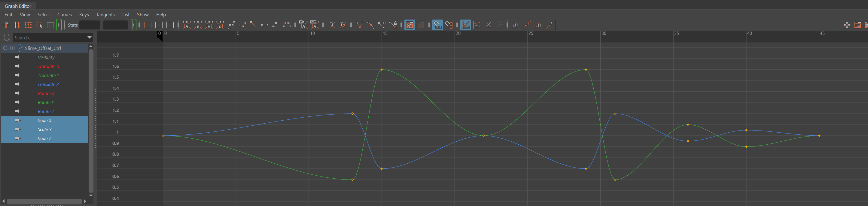868x206 pixels.
Task: Apply Clamped tangents (C curve icon)
Action: point(220,25)
